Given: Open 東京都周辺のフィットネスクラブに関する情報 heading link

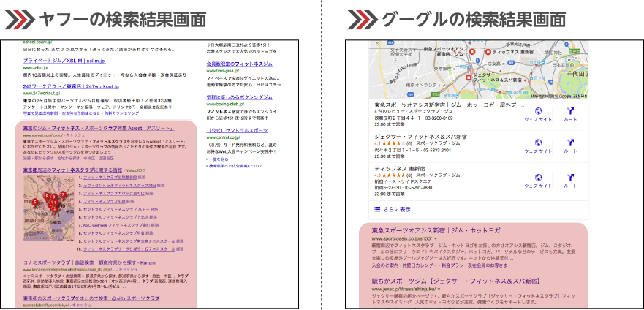Looking at the screenshot, I should (72, 170).
